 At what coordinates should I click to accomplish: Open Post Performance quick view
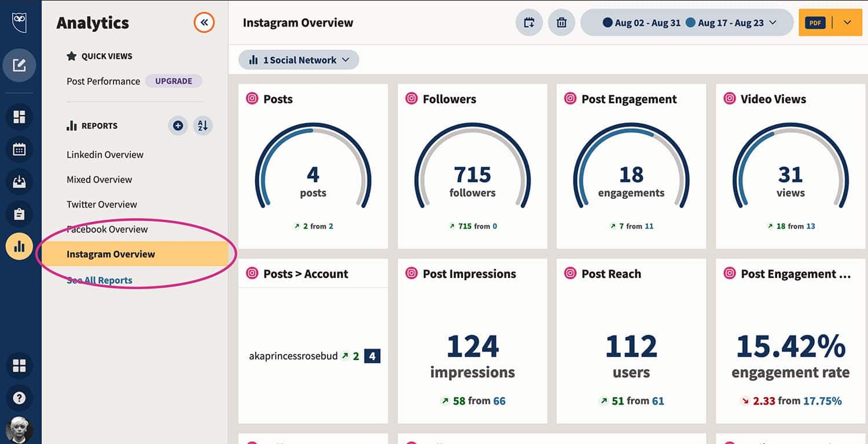click(x=103, y=81)
